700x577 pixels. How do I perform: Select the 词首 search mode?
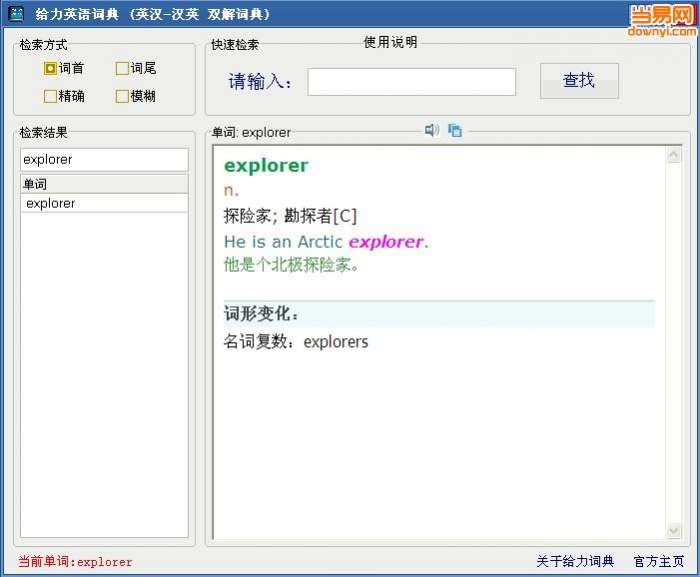50,68
